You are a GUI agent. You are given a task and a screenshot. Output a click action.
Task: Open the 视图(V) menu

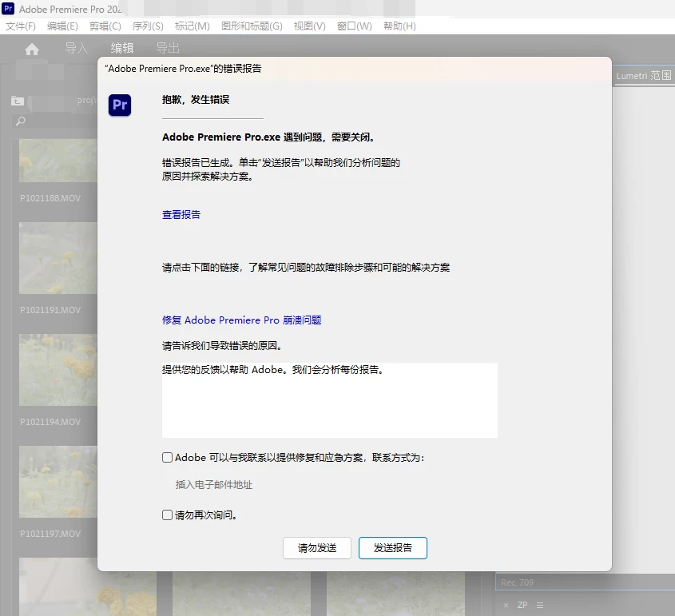pos(309,26)
